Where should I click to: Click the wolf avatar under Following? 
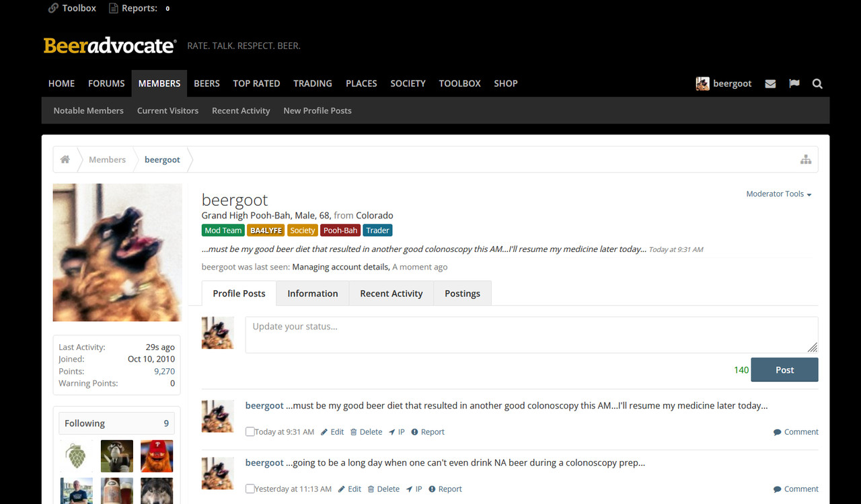tap(157, 491)
